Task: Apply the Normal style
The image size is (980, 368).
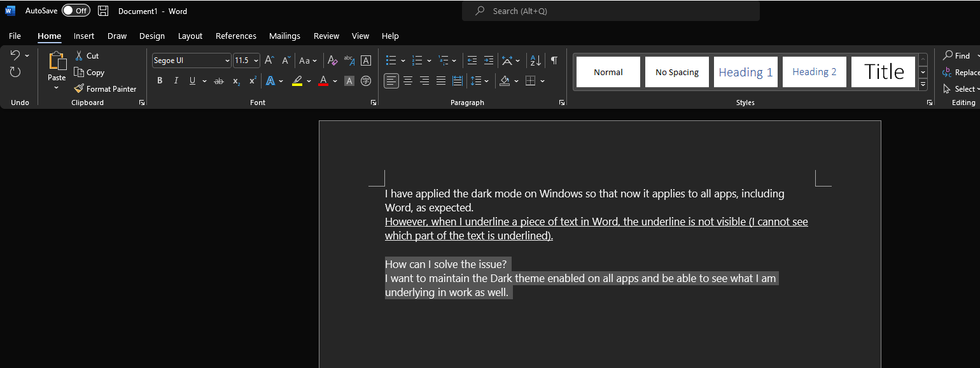Action: point(608,72)
